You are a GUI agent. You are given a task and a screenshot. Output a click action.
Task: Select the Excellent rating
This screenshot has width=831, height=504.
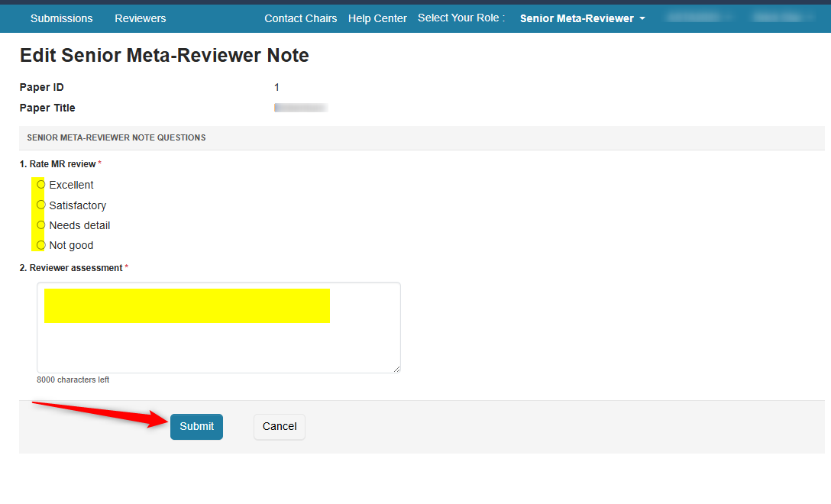click(40, 184)
